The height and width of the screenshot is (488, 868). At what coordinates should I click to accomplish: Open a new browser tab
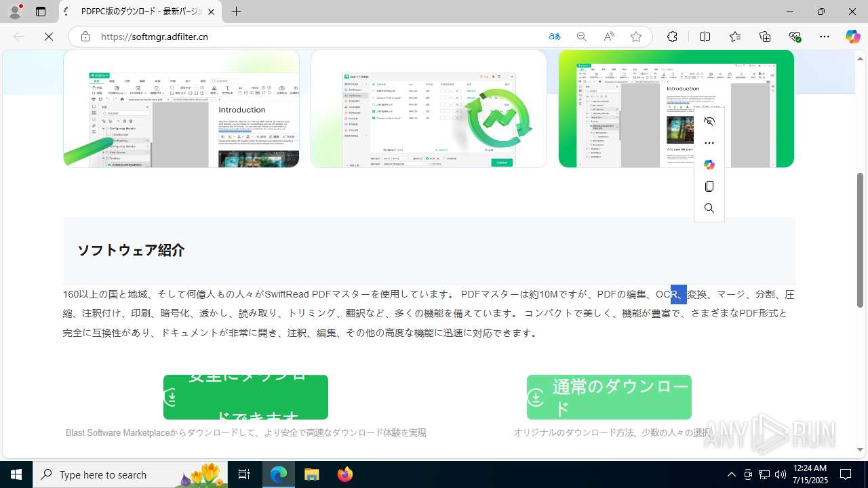(236, 12)
